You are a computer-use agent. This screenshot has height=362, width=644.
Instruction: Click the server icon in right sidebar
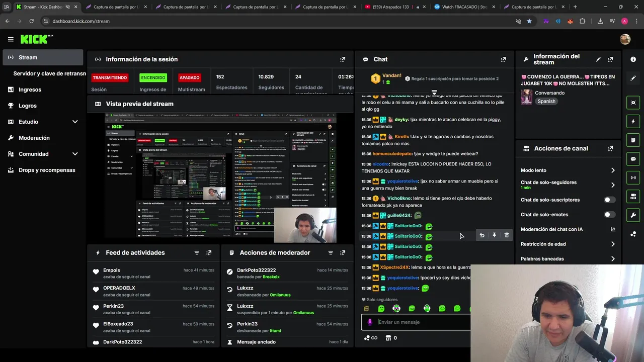click(x=633, y=196)
